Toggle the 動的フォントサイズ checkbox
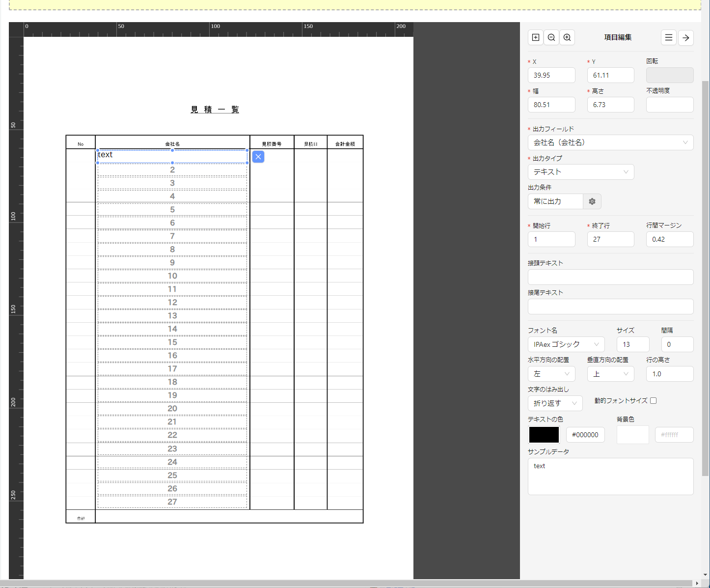710x588 pixels. click(653, 401)
